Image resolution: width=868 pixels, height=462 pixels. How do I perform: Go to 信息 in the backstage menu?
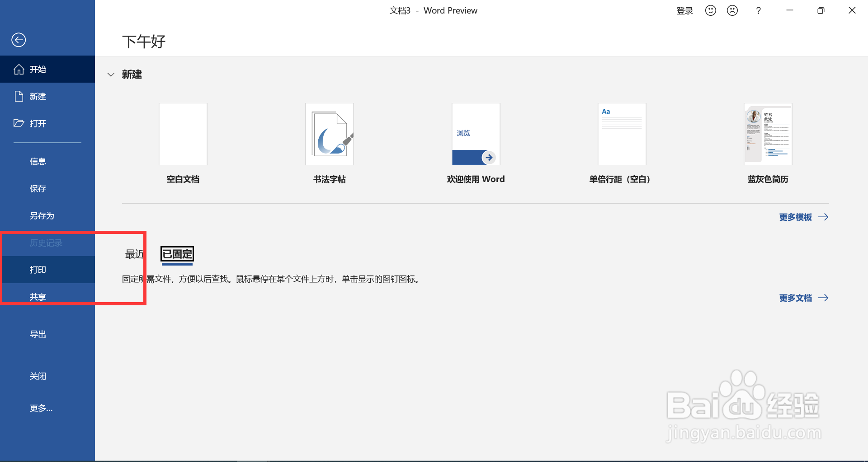[x=47, y=161]
